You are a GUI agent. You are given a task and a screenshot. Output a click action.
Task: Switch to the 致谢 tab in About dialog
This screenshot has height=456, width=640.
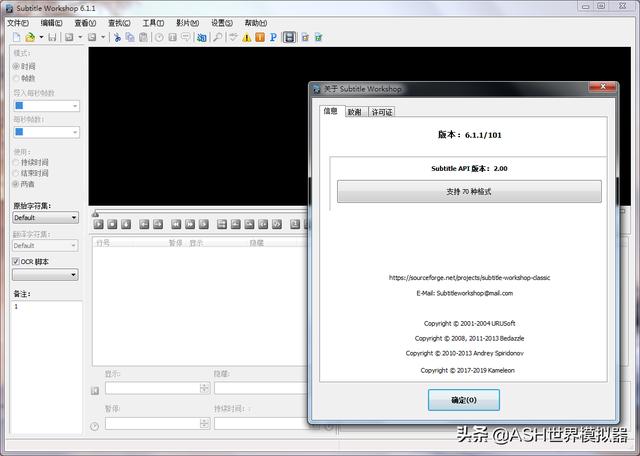click(354, 112)
